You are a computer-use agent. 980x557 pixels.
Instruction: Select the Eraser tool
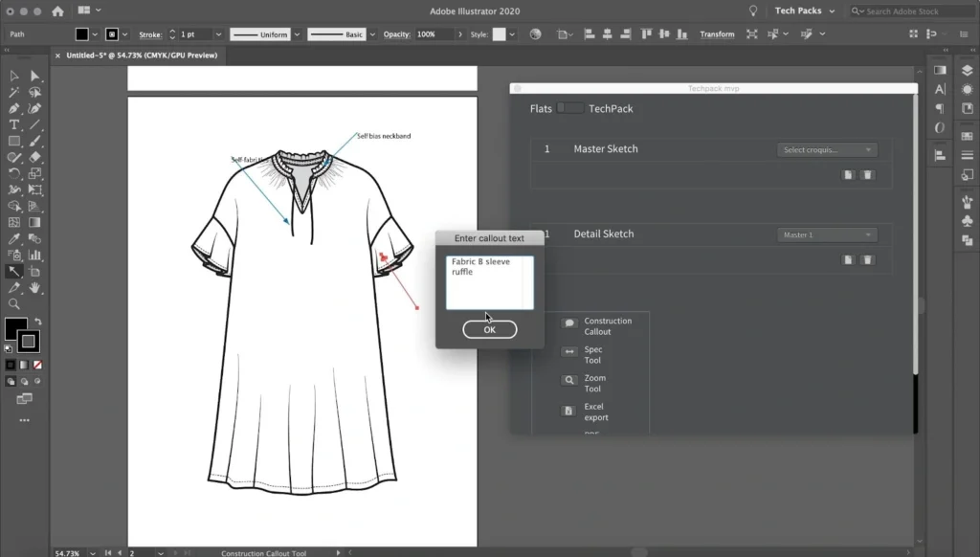coord(35,158)
